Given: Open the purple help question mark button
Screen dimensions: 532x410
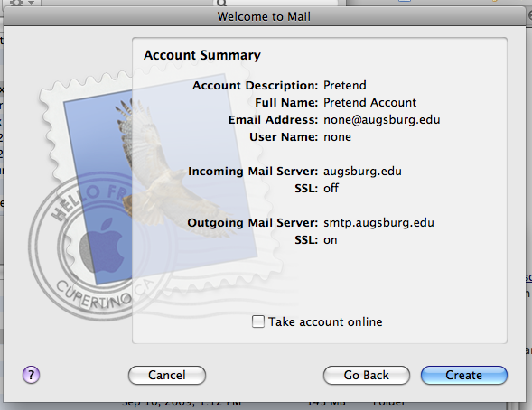Looking at the screenshot, I should (x=32, y=375).
